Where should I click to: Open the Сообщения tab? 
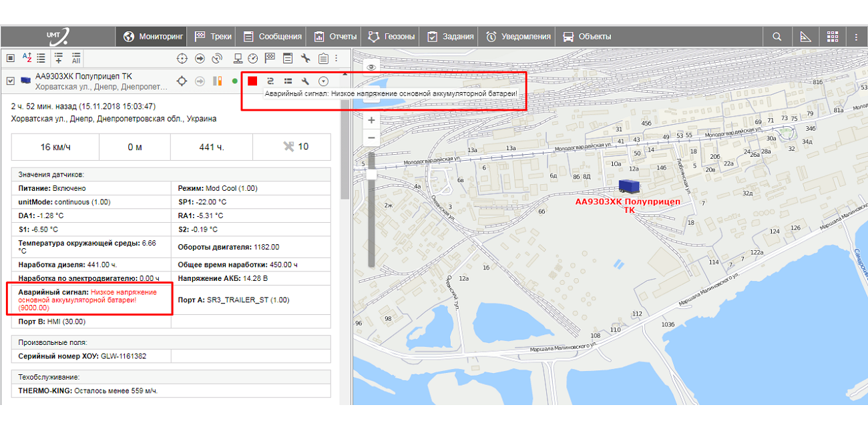coord(272,37)
